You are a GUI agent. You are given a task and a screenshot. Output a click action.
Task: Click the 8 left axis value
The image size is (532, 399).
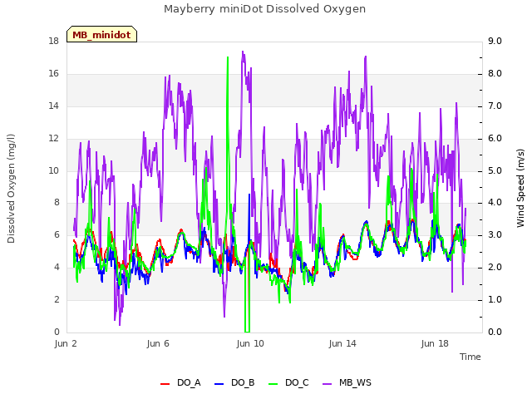coord(57,203)
